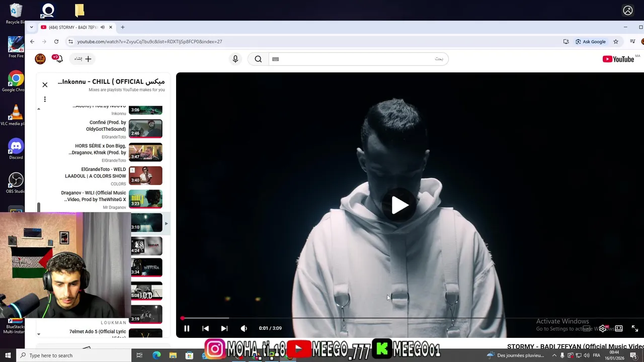644x362 pixels.
Task: Close the mix playlist panel
Action: [45, 84]
